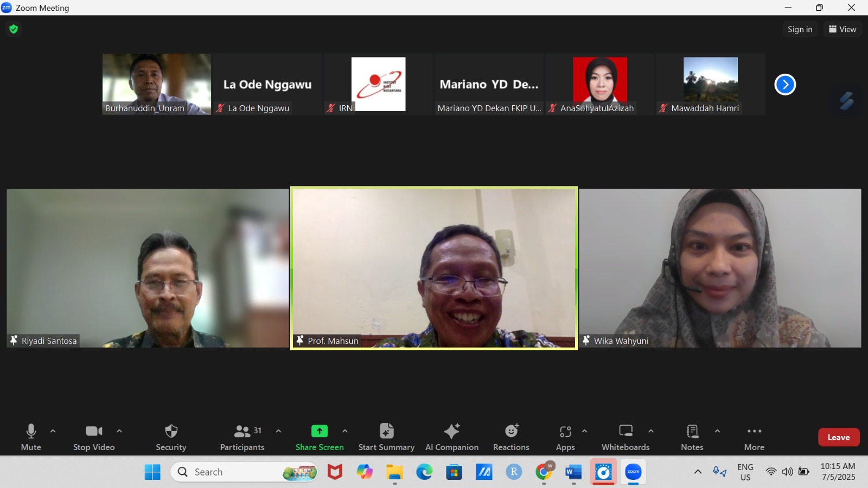Expand video options arrow beside Stop Video
Viewport: 868px width, 488px height.
click(119, 431)
